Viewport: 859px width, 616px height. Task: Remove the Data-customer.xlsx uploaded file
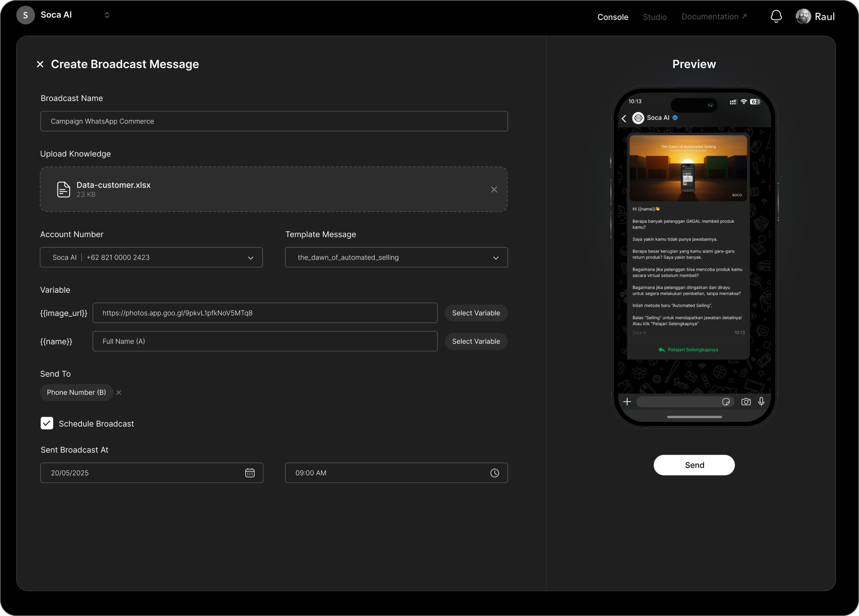[494, 190]
